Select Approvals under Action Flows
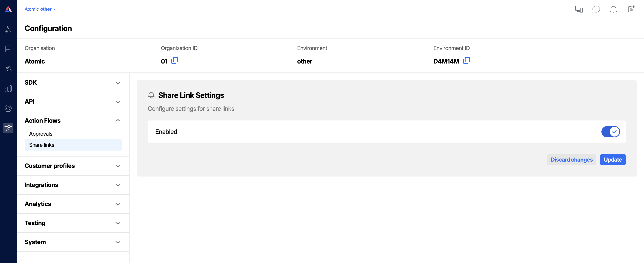The height and width of the screenshot is (263, 644). coord(41,134)
